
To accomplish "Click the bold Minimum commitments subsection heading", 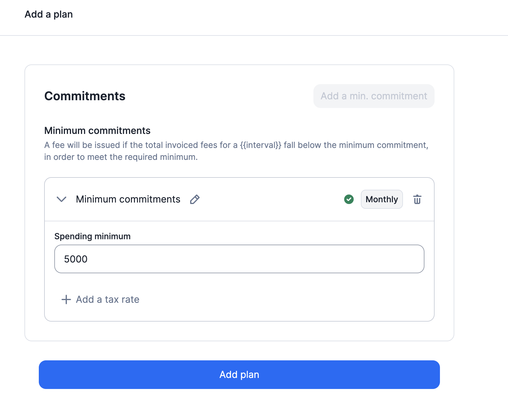I will [97, 131].
